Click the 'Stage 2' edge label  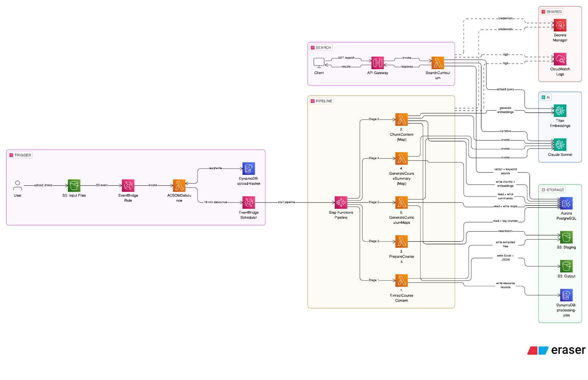click(374, 120)
